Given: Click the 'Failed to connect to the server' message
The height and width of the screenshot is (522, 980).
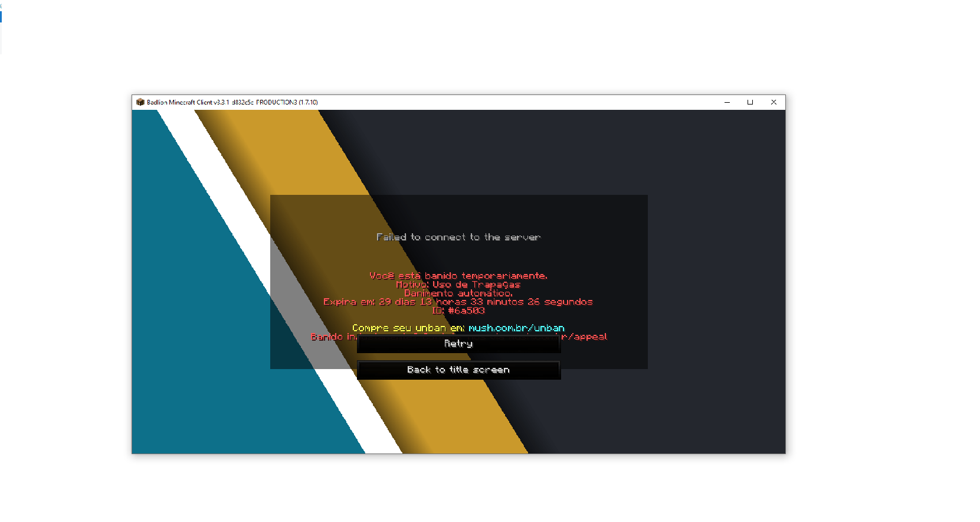Looking at the screenshot, I should tap(458, 237).
